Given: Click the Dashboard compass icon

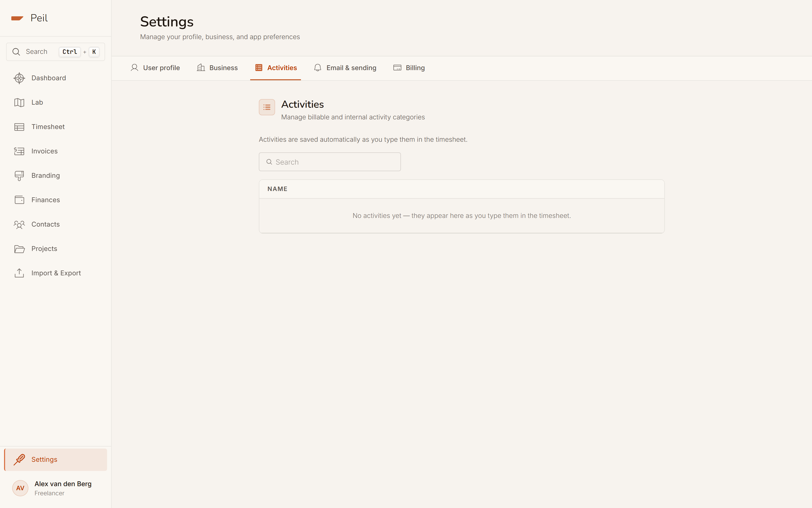Looking at the screenshot, I should coord(19,78).
